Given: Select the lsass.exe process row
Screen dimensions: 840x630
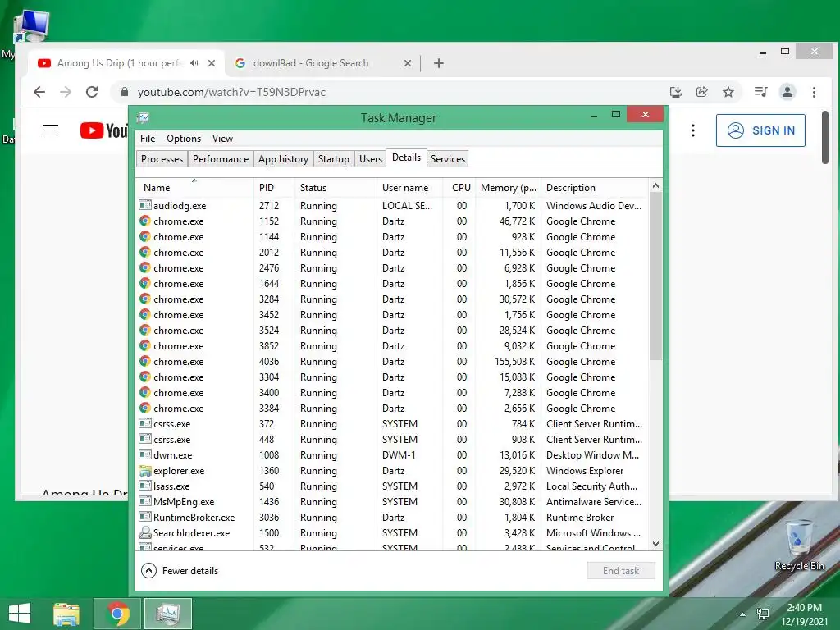Looking at the screenshot, I should 392,486.
